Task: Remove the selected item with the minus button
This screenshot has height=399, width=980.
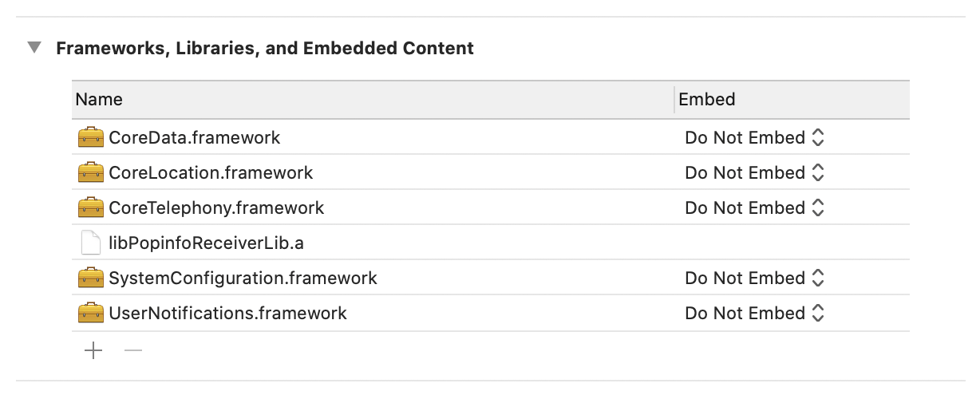Action: tap(133, 350)
